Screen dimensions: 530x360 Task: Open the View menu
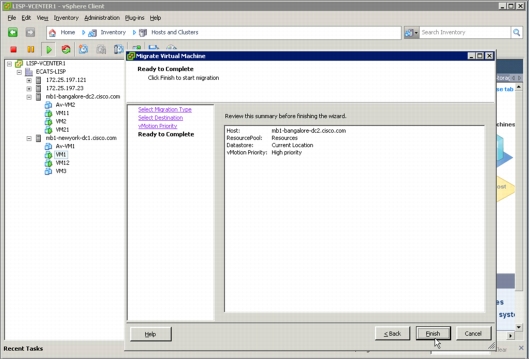click(x=42, y=18)
